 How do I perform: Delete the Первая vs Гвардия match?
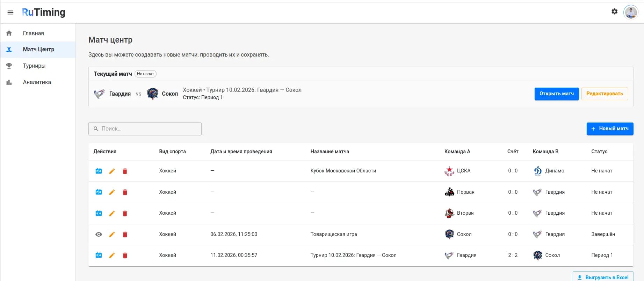click(125, 192)
